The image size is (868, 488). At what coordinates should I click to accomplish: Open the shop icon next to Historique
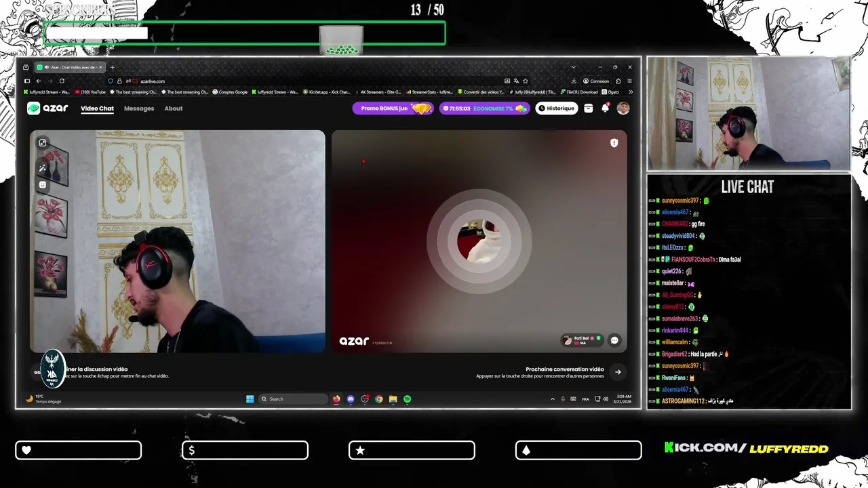[589, 108]
